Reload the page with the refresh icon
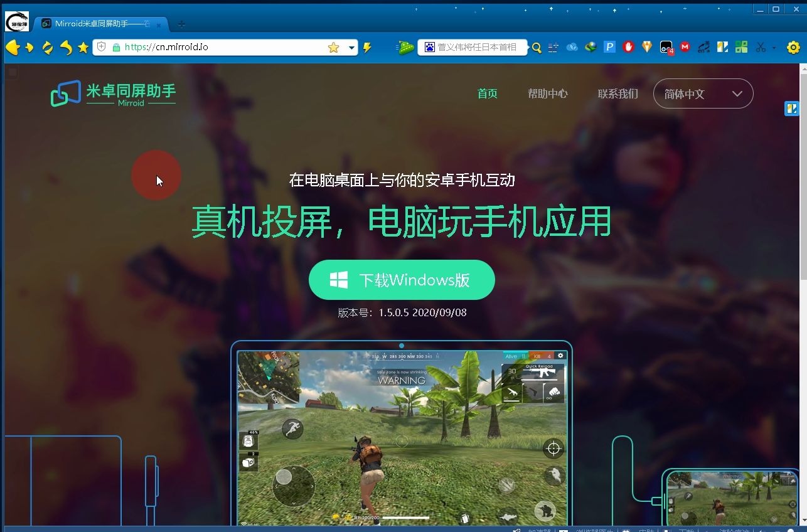The width and height of the screenshot is (807, 532). (47, 48)
